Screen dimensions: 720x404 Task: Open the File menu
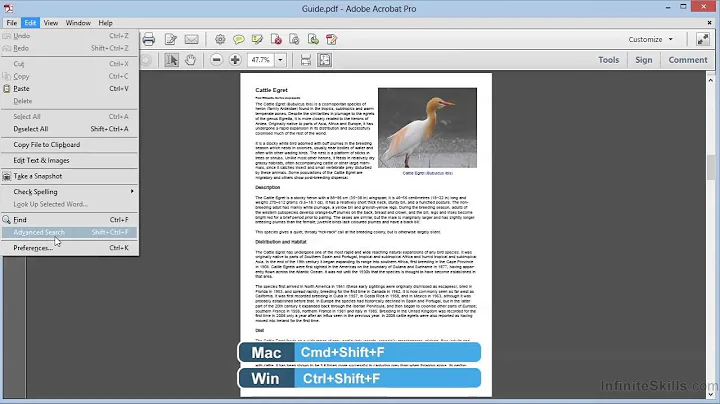point(11,23)
